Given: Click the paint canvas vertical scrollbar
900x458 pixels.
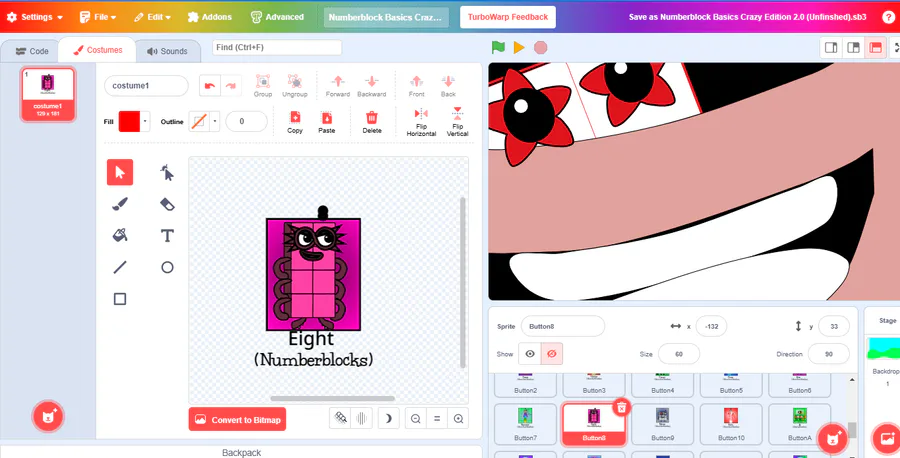Looking at the screenshot, I should click(463, 282).
